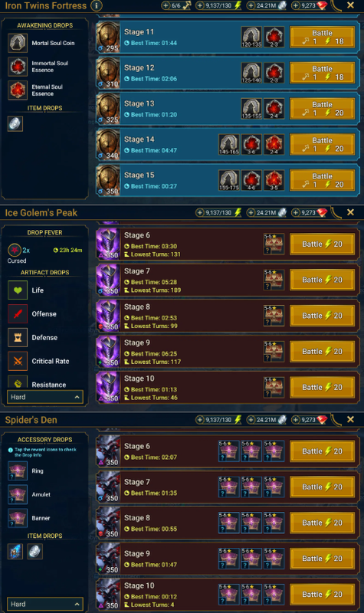The width and height of the screenshot is (364, 613).
Task: Tap the Critical Rate artifact icon
Action: tap(18, 361)
